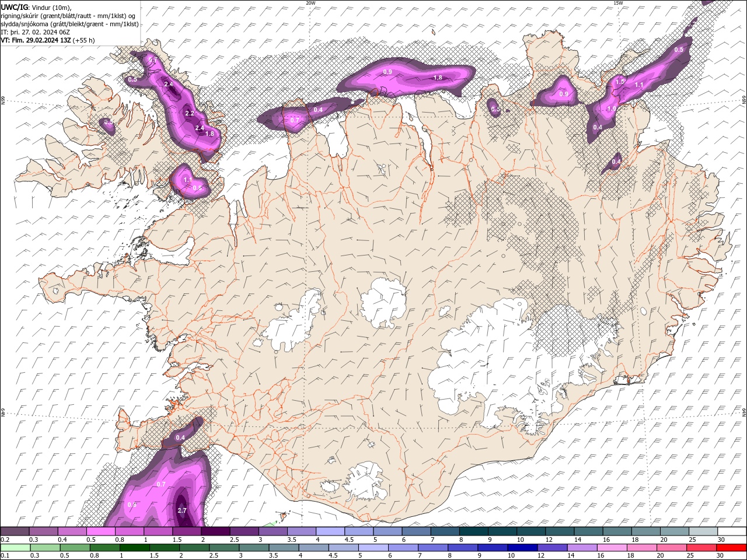Image resolution: width=747 pixels, height=560 pixels.
Task: Click the 2.2 snowfall value in the Westfjords band
Action: coord(189,113)
